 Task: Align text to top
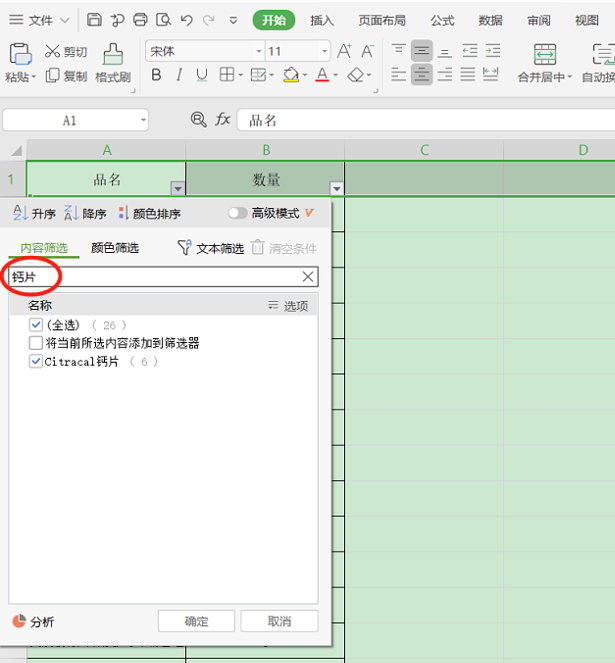pos(398,51)
